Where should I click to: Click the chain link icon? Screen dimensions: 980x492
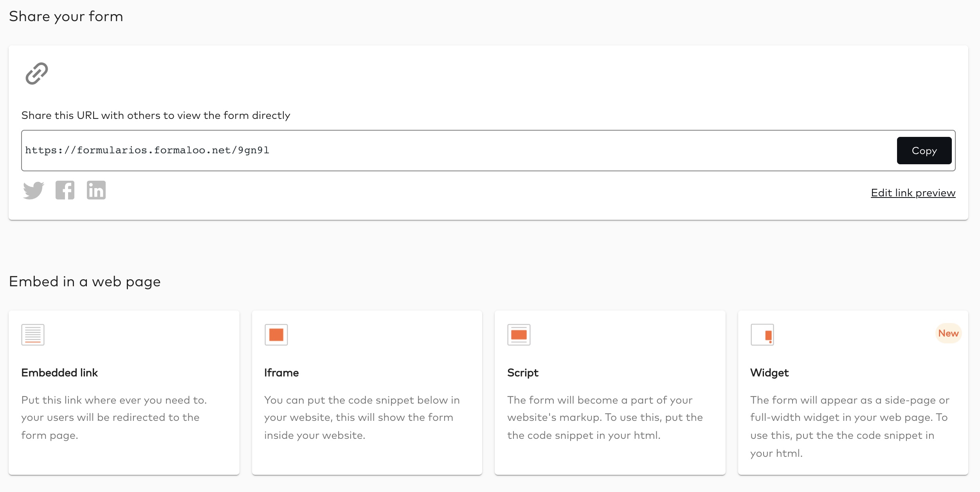point(37,74)
